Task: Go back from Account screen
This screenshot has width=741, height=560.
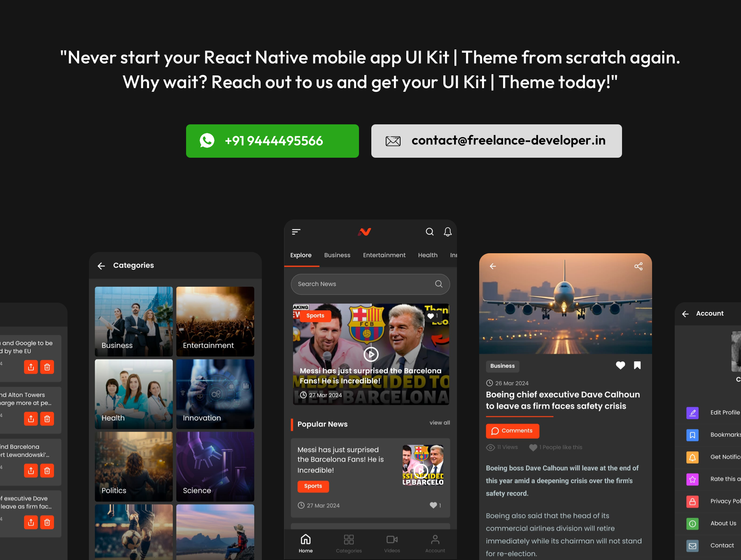Action: (x=685, y=314)
